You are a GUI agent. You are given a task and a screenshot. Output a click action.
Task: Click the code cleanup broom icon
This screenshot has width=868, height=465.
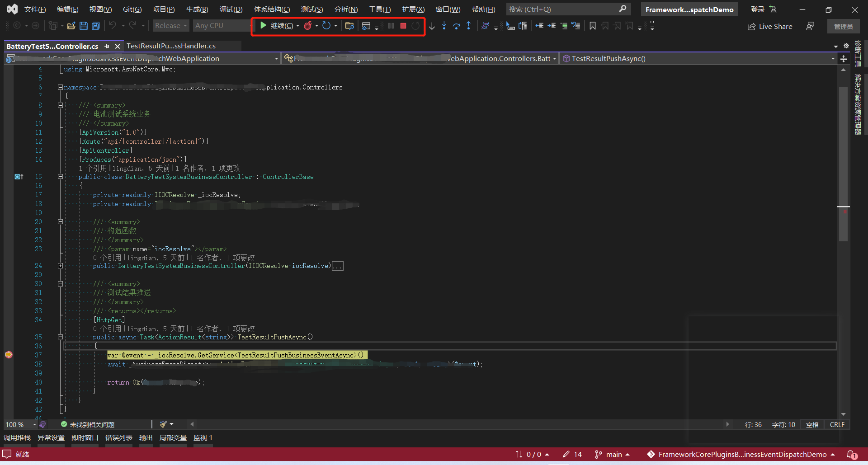(164, 424)
